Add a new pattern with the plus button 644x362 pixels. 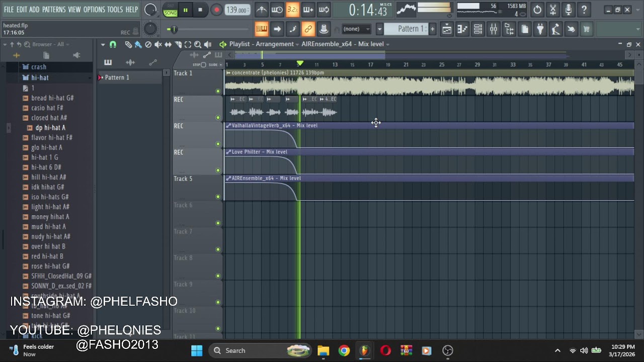click(x=432, y=29)
